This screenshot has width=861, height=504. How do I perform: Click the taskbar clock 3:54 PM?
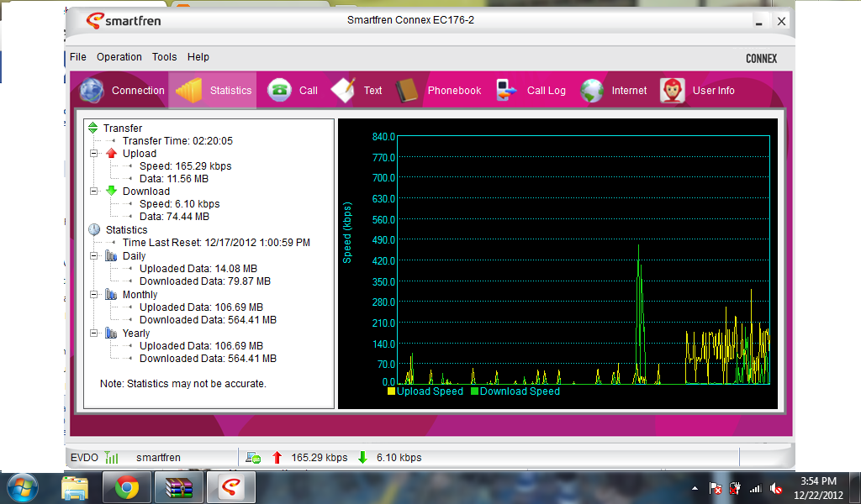coord(818,481)
